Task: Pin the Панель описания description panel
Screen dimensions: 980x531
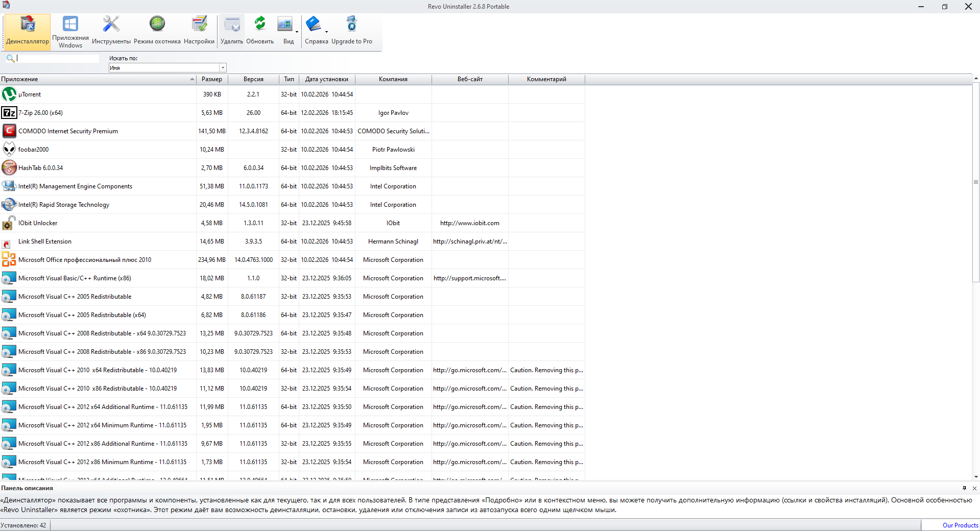Action: point(964,488)
